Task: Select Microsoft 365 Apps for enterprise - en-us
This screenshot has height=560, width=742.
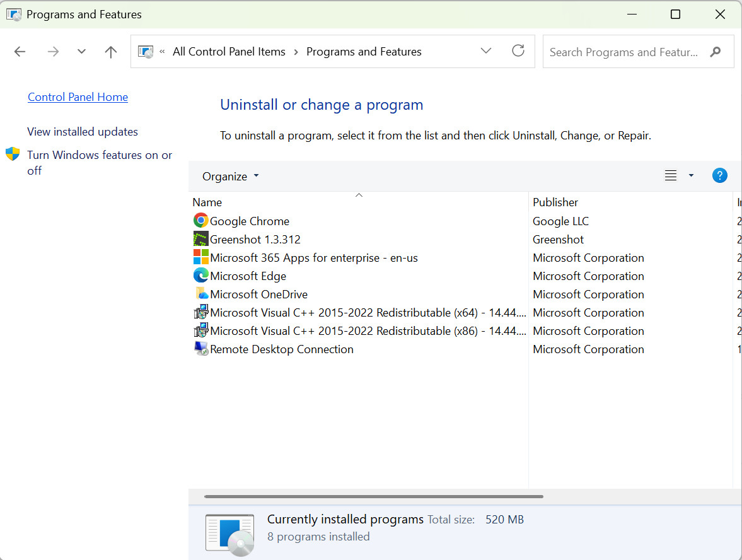Action: (x=314, y=258)
